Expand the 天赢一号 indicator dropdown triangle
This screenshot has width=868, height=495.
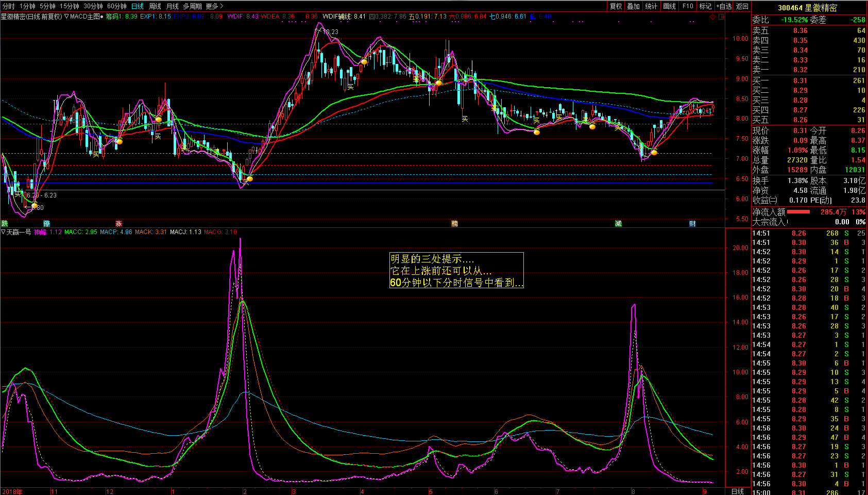click(x=3, y=232)
